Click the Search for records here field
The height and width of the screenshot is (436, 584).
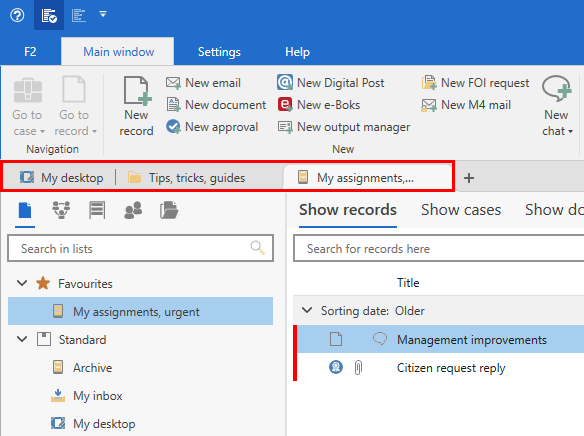[439, 248]
